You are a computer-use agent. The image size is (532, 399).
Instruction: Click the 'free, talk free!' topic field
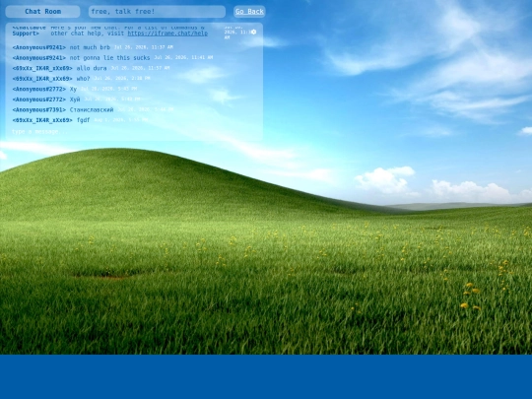(x=157, y=12)
